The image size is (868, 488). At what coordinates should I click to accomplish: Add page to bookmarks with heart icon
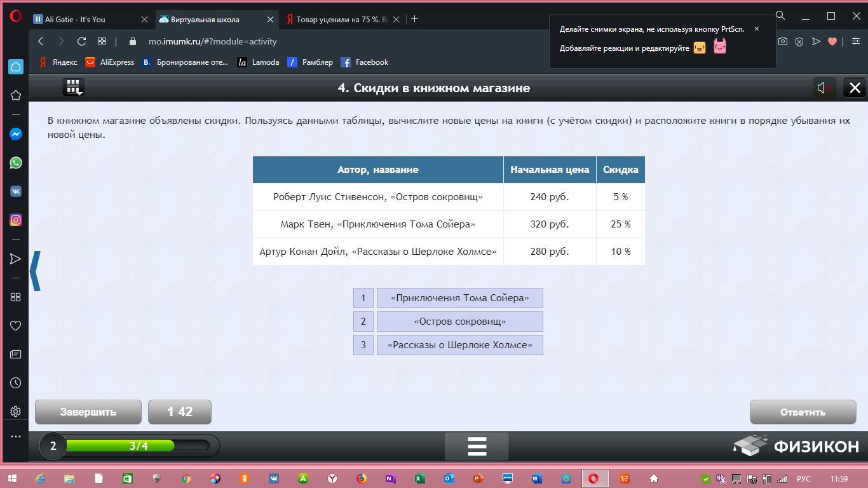(x=832, y=41)
